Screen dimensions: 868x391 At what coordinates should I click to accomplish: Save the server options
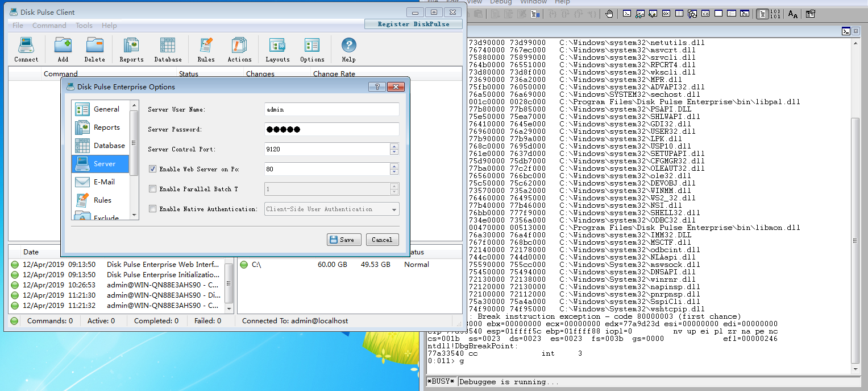tap(343, 239)
